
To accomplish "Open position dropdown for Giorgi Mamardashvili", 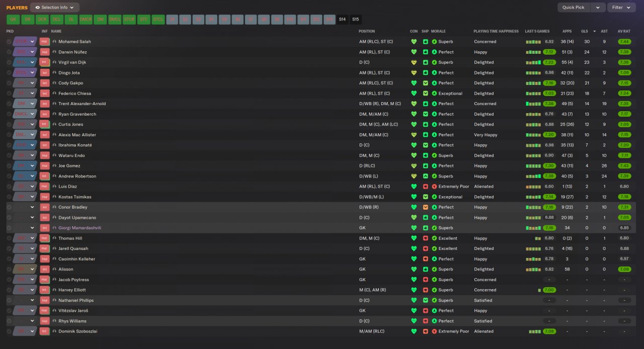I will [x=33, y=228].
